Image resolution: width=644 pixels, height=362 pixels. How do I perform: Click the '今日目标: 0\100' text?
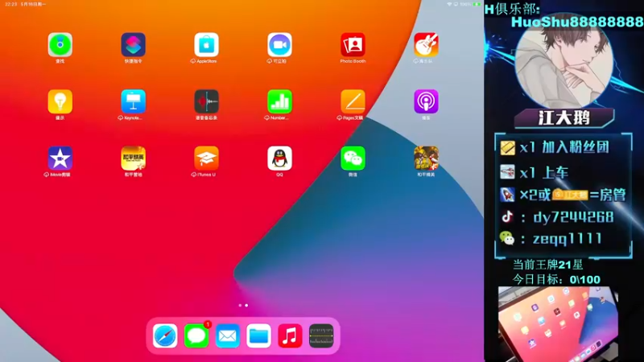pyautogui.click(x=556, y=279)
